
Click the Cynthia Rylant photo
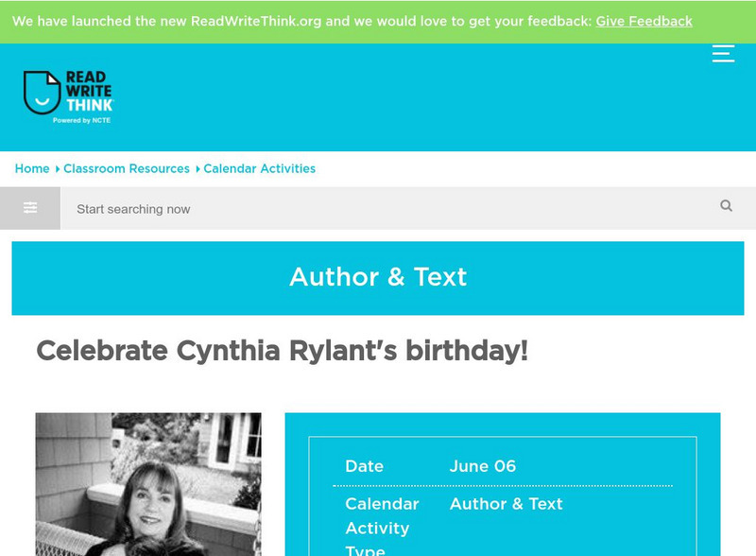pos(148,484)
